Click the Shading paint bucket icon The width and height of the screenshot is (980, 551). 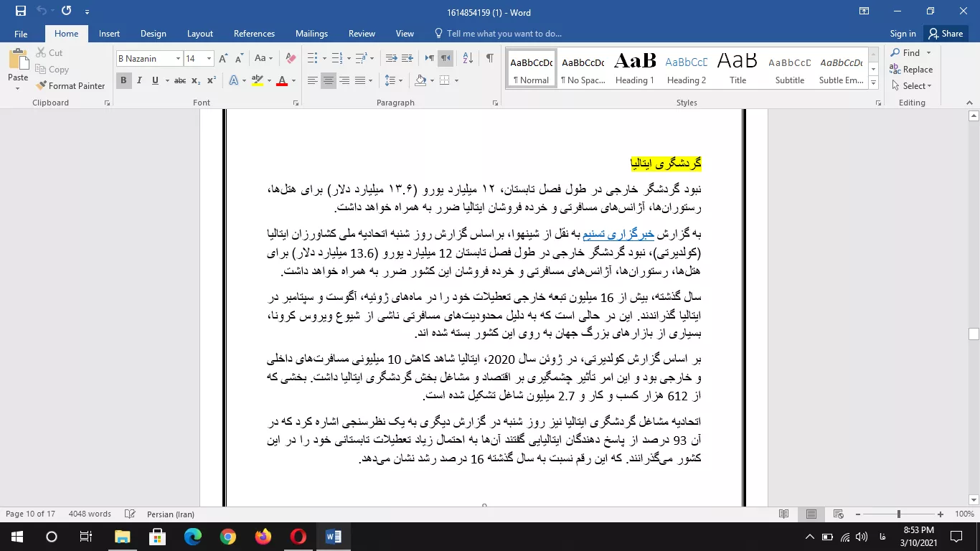coord(420,80)
